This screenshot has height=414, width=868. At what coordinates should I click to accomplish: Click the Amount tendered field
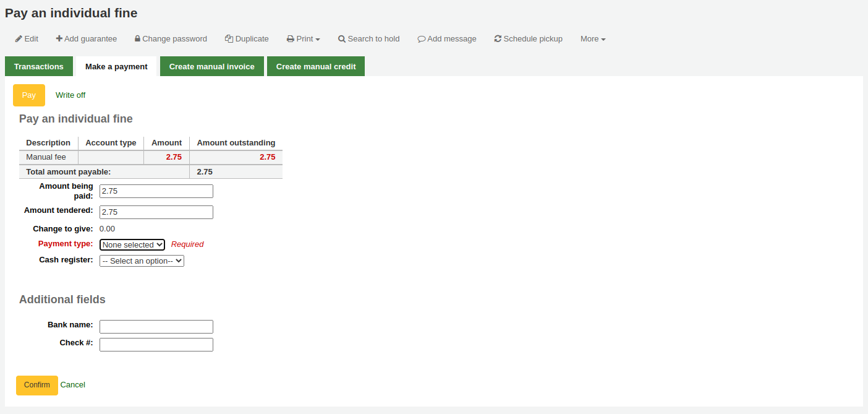[x=156, y=212]
